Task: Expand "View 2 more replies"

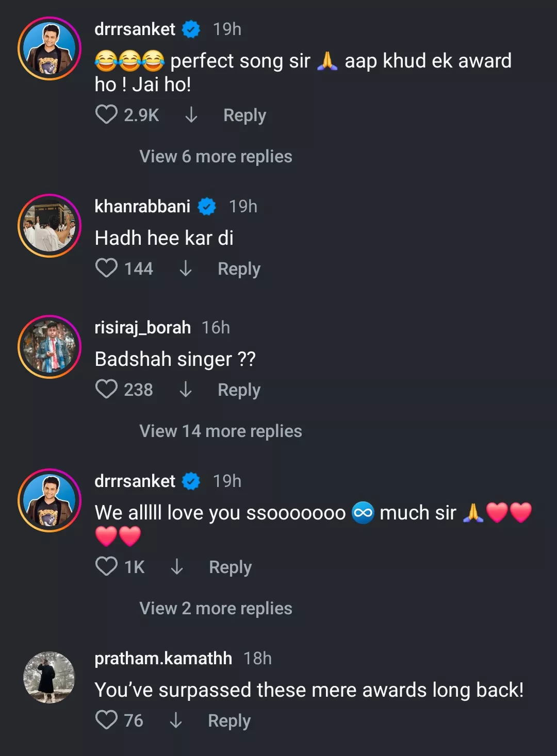Action: pos(216,608)
